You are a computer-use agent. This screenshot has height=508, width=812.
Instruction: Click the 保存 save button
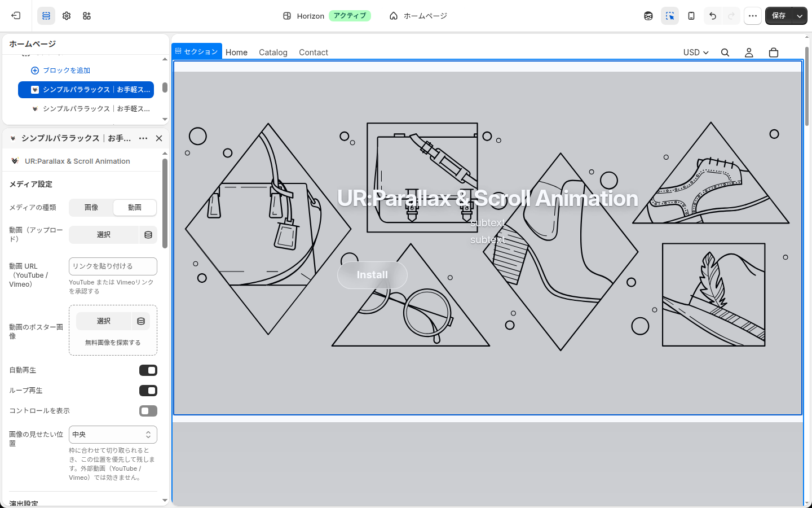(779, 16)
